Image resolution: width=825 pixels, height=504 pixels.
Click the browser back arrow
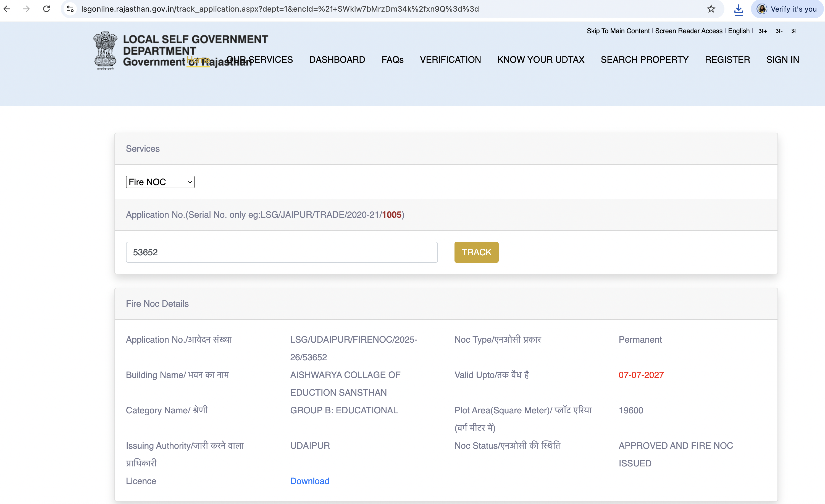(x=7, y=9)
